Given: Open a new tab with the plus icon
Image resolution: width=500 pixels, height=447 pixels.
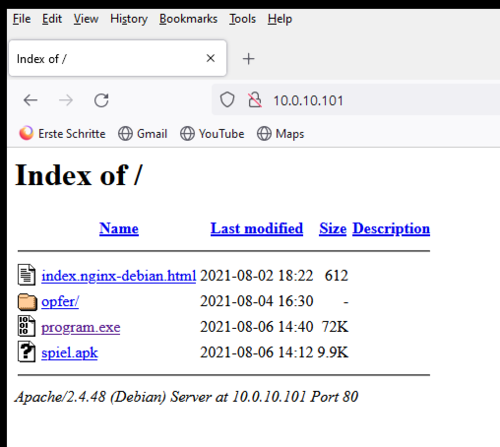Looking at the screenshot, I should [x=248, y=59].
